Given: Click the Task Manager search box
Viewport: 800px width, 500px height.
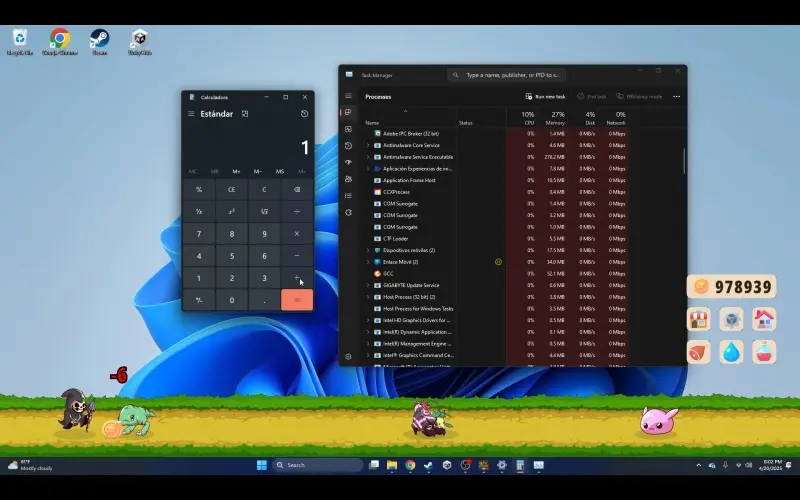Looking at the screenshot, I should tap(510, 75).
